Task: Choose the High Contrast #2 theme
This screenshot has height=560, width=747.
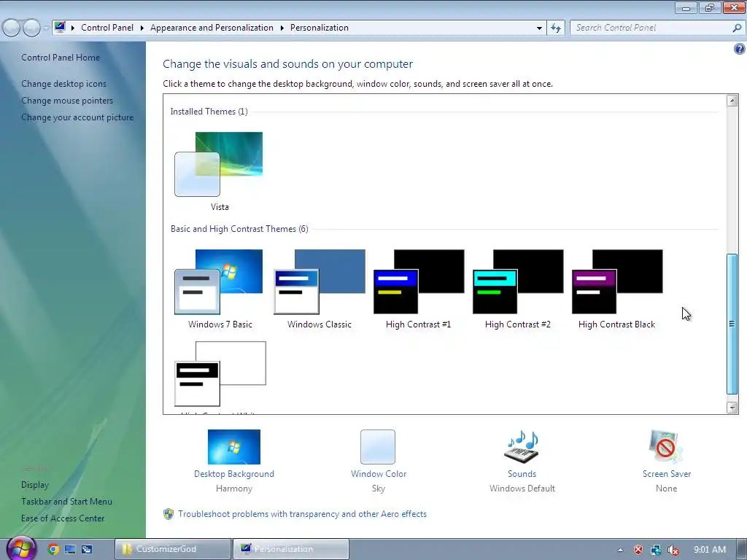Action: click(518, 289)
